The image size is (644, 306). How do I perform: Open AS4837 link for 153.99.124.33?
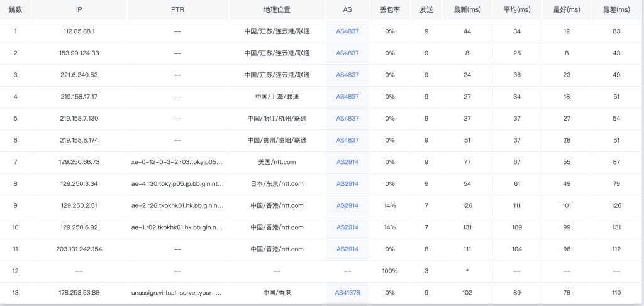(347, 53)
